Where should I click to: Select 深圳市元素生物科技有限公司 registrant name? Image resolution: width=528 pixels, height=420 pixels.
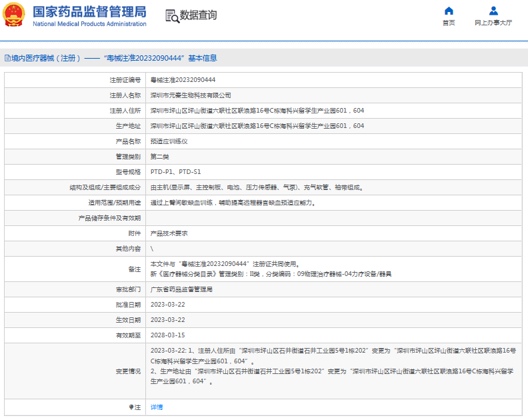point(191,95)
